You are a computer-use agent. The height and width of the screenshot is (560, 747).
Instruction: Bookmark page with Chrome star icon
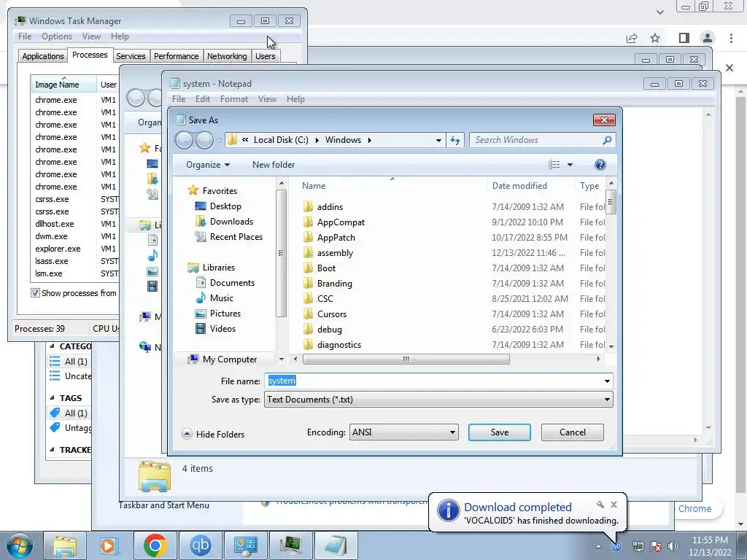point(655,38)
